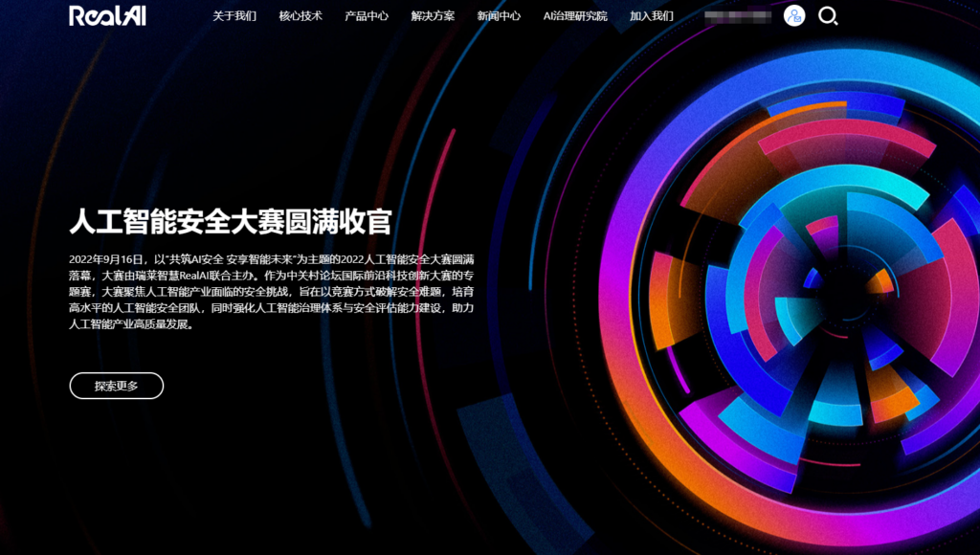Open the 关于我们 menu item
This screenshot has width=980, height=555.
pyautogui.click(x=234, y=16)
